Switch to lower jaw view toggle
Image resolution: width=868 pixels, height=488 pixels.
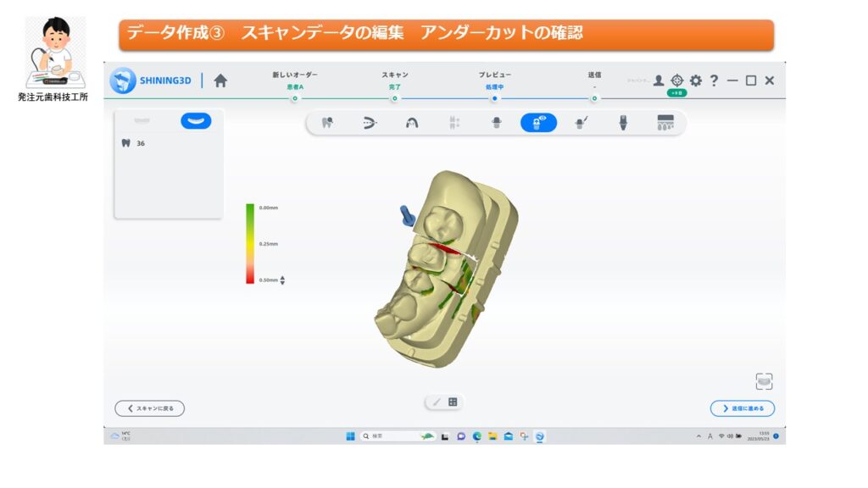(x=196, y=121)
